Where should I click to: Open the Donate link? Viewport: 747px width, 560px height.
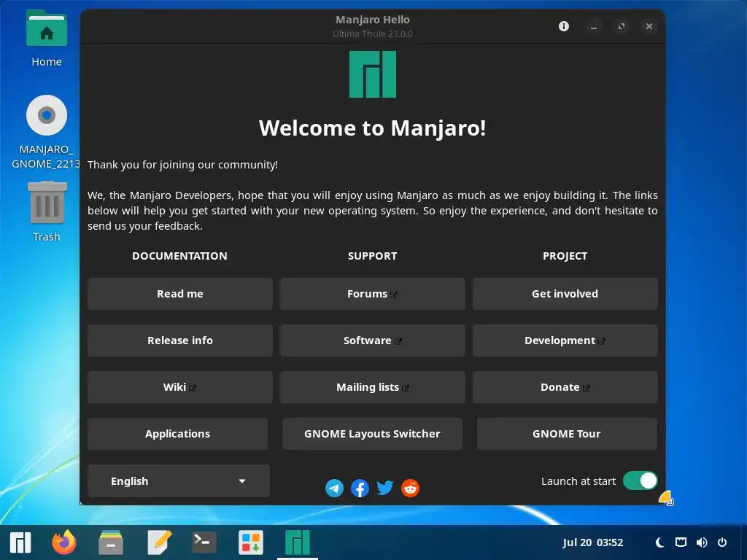pos(565,387)
